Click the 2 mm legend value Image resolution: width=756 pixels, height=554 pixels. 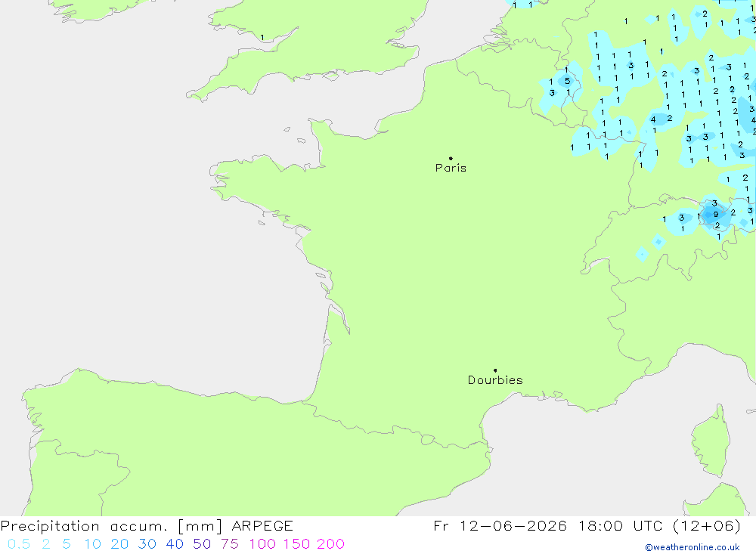[46, 544]
